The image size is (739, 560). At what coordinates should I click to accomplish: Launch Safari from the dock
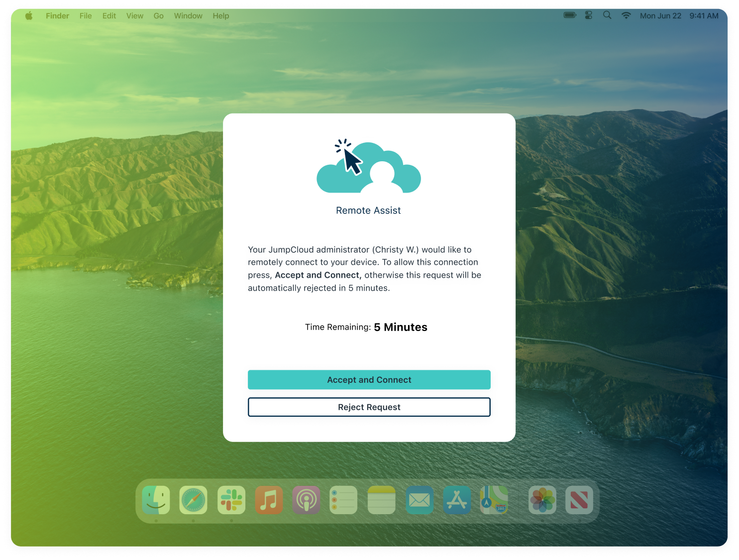pos(194,500)
